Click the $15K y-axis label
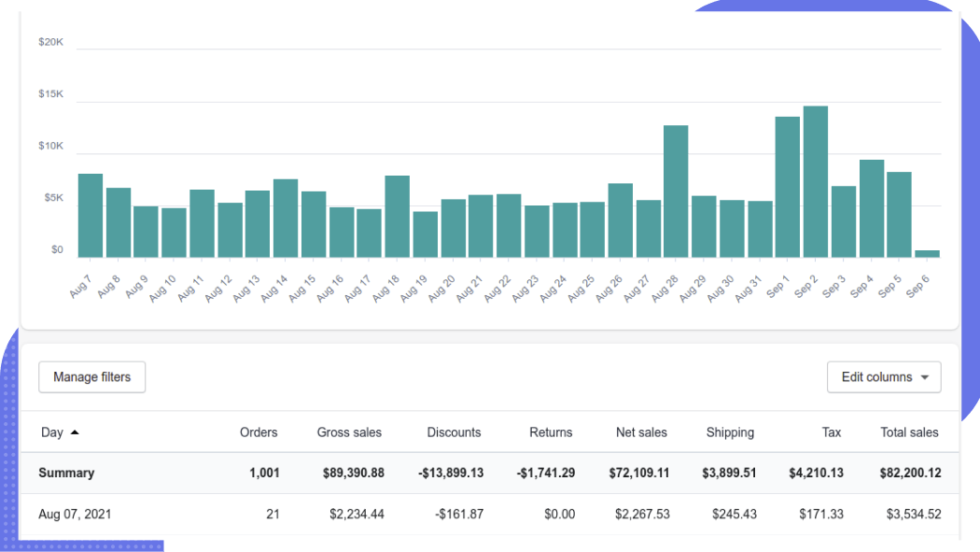The width and height of the screenshot is (980, 552). pyautogui.click(x=50, y=93)
